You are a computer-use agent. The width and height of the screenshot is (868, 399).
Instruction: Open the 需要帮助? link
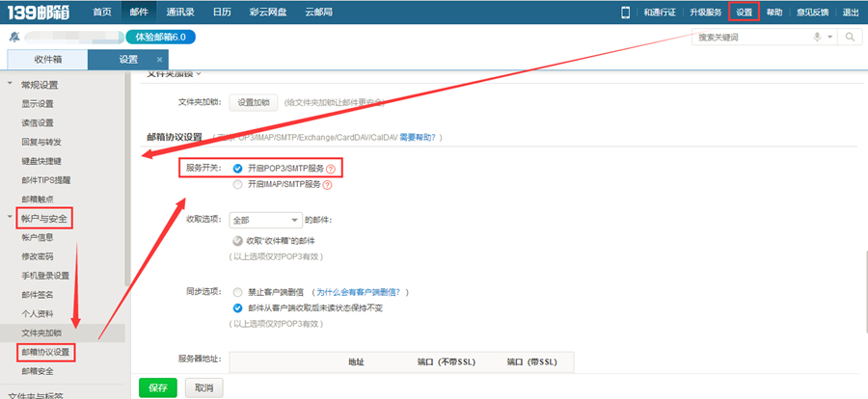[418, 137]
